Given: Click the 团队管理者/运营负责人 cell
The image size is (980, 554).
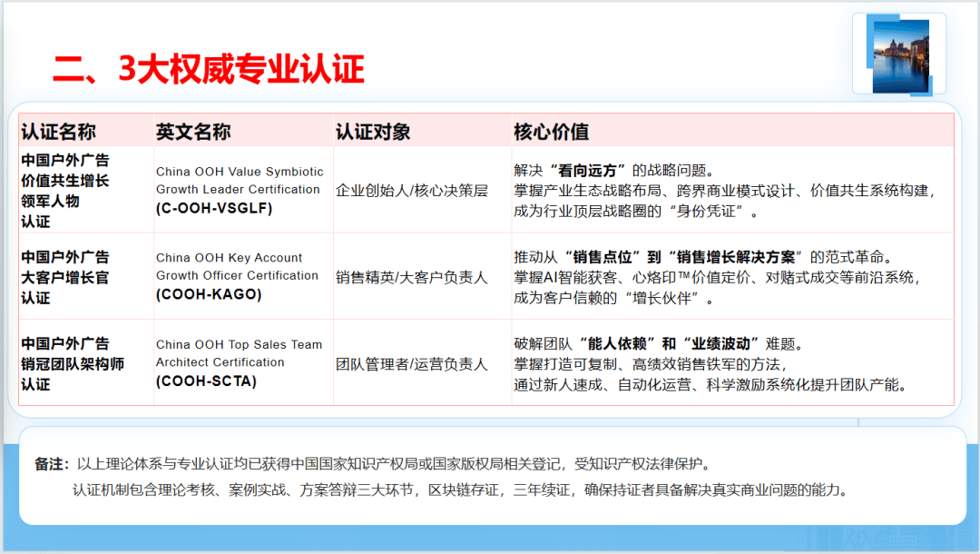Looking at the screenshot, I should click(411, 364).
